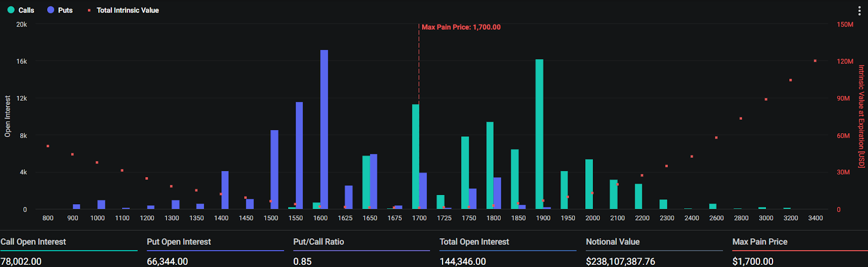Click the Put/Call Ratio stat
Viewport: 868px width, 267px height.
pos(361,251)
